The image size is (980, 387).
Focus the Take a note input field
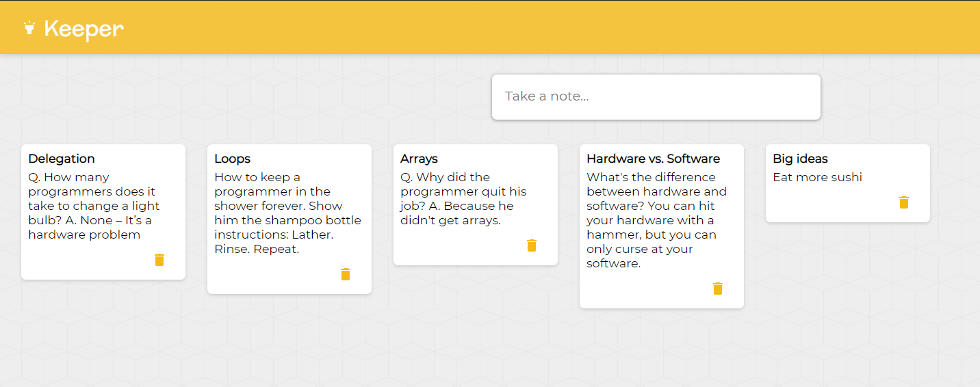pos(656,96)
